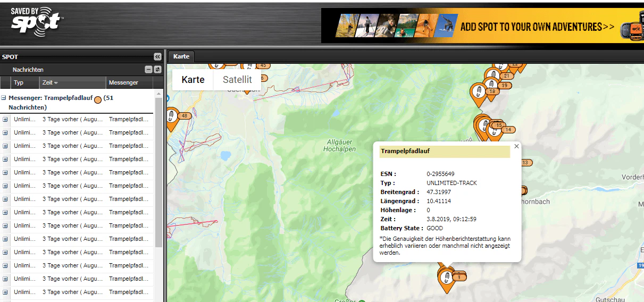
Task: Sort messages by Zeit column
Action: 51,83
